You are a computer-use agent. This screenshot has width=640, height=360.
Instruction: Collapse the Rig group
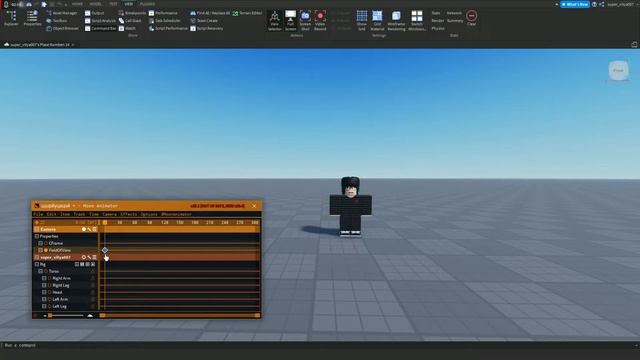(37, 264)
